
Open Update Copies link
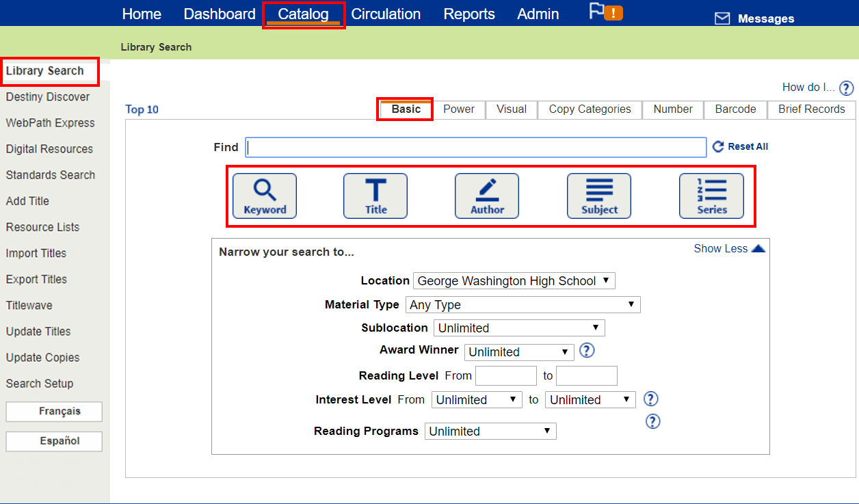tap(42, 358)
